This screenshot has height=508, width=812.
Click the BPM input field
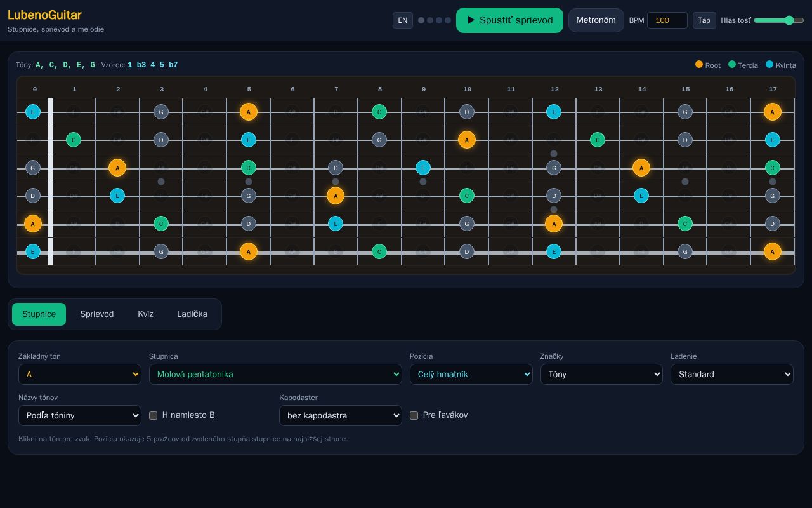tap(667, 20)
